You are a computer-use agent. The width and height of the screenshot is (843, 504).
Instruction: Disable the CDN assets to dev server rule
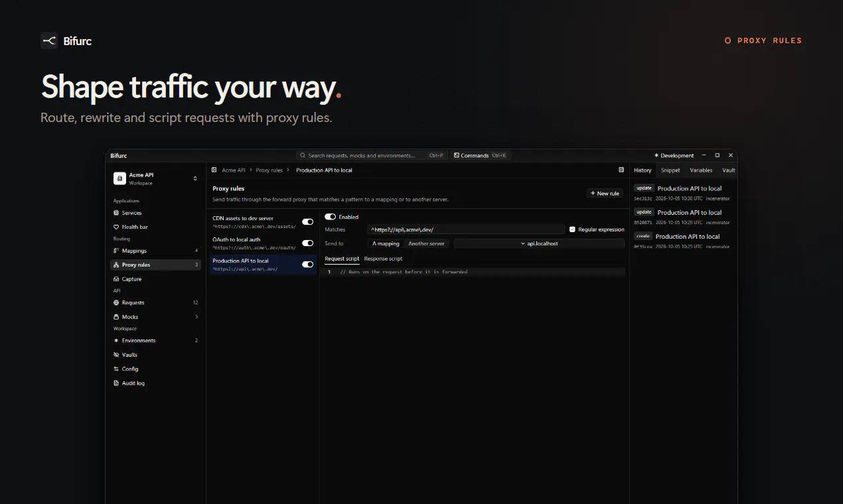pos(308,222)
